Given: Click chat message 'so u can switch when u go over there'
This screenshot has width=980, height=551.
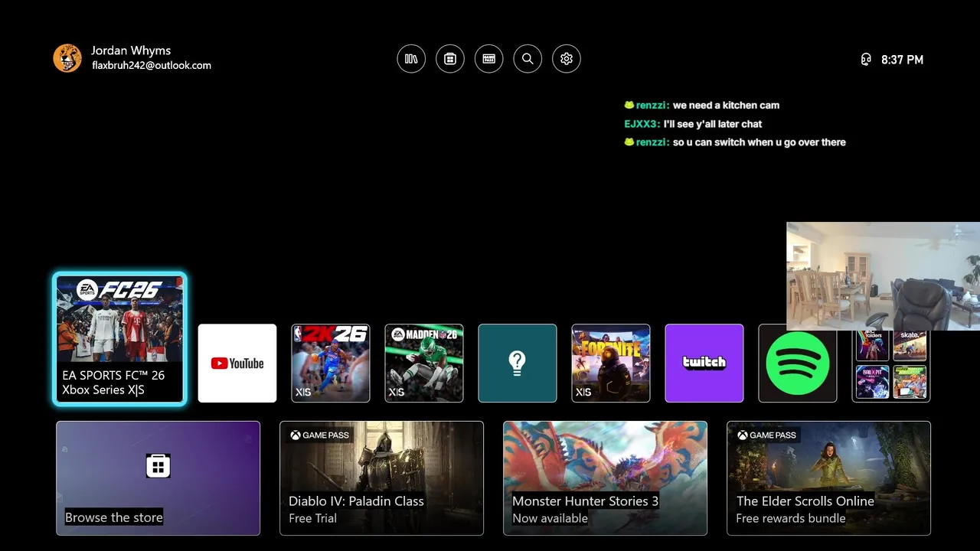Looking at the screenshot, I should pos(759,142).
